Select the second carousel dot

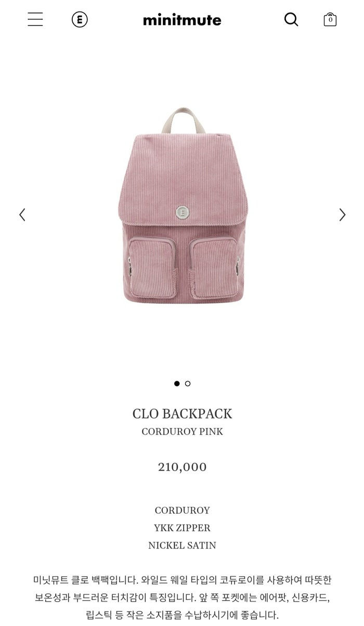[188, 384]
